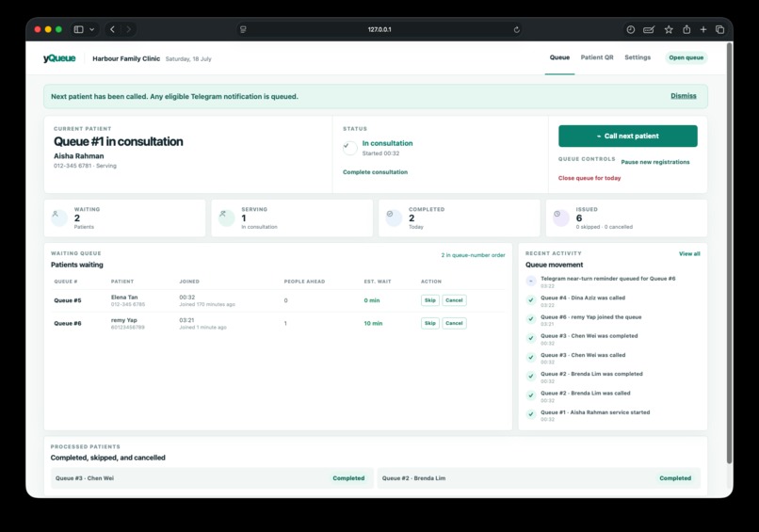This screenshot has height=532, width=759.
Task: Skip Queue #5 Elena Tan
Action: click(429, 300)
